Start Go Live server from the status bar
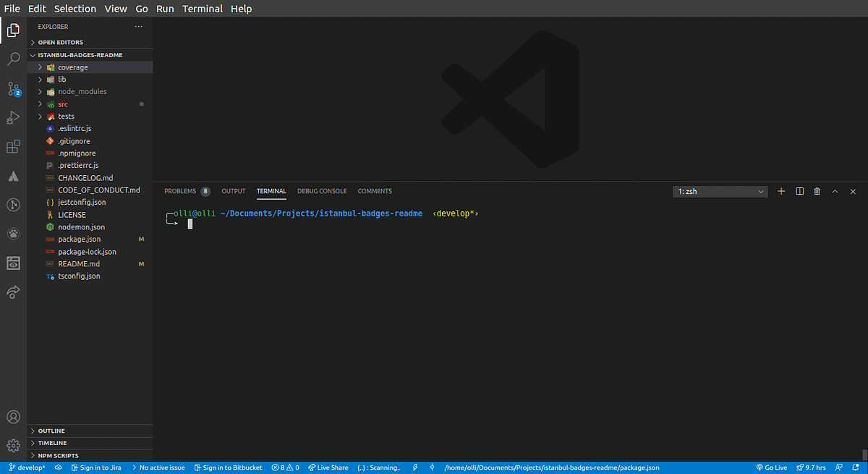This screenshot has width=868, height=474. click(772, 467)
